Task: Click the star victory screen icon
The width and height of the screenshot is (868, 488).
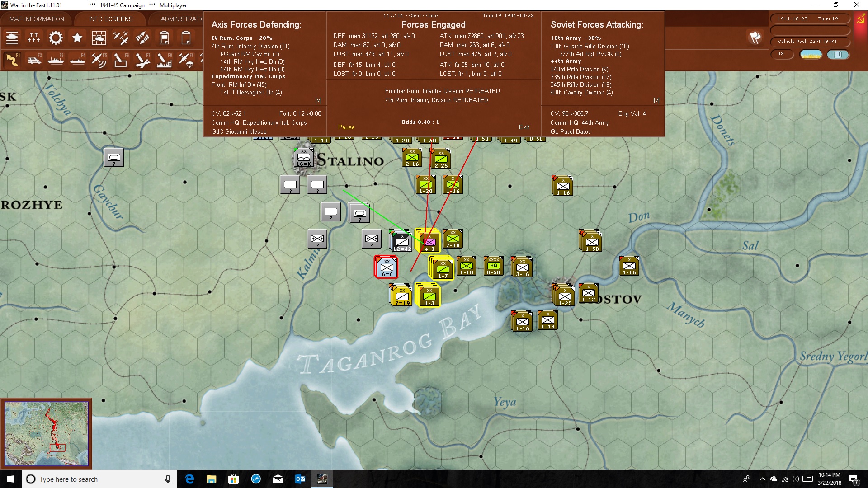Action: pos(77,38)
